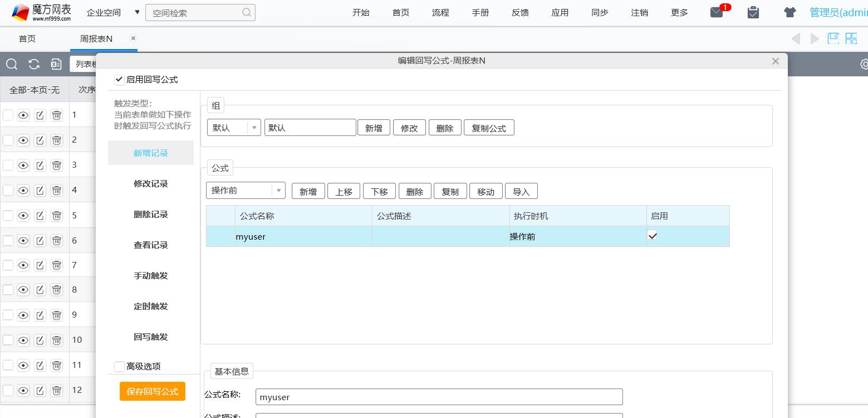Click the search icon in 空间检索 box
Viewport: 868px width, 418px height.
(247, 12)
